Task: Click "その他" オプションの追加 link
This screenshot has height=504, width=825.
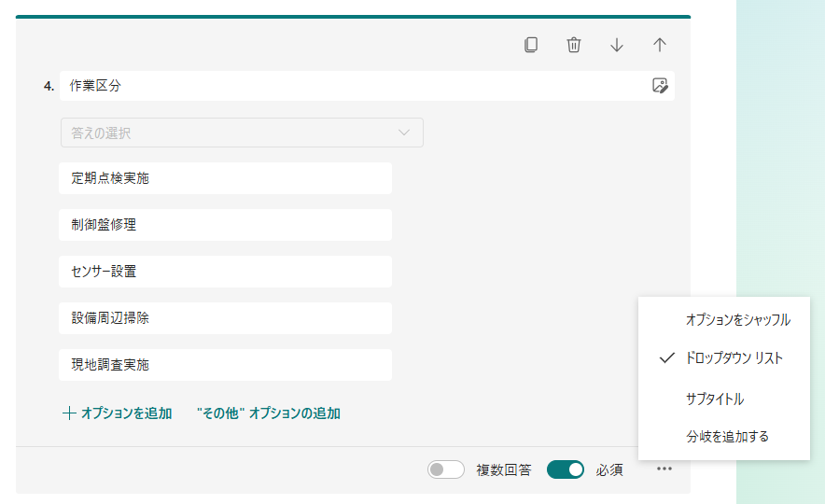Action: point(269,413)
